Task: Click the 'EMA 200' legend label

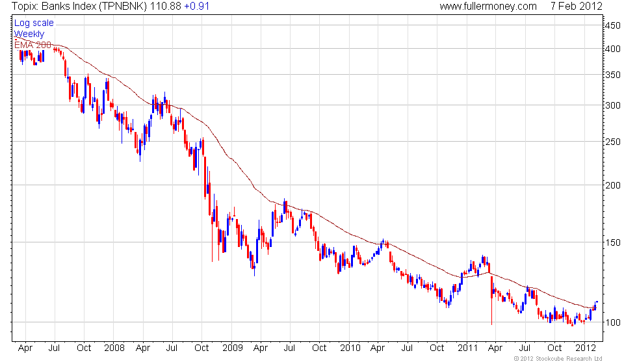Action: (x=32, y=45)
